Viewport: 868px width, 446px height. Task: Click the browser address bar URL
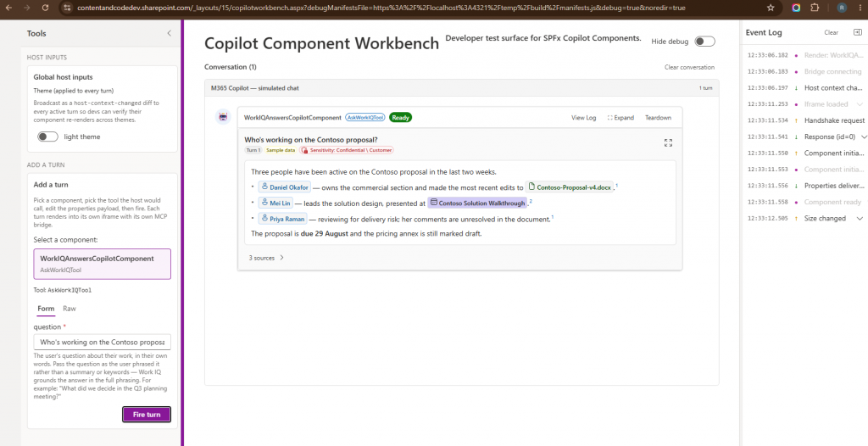coord(382,8)
